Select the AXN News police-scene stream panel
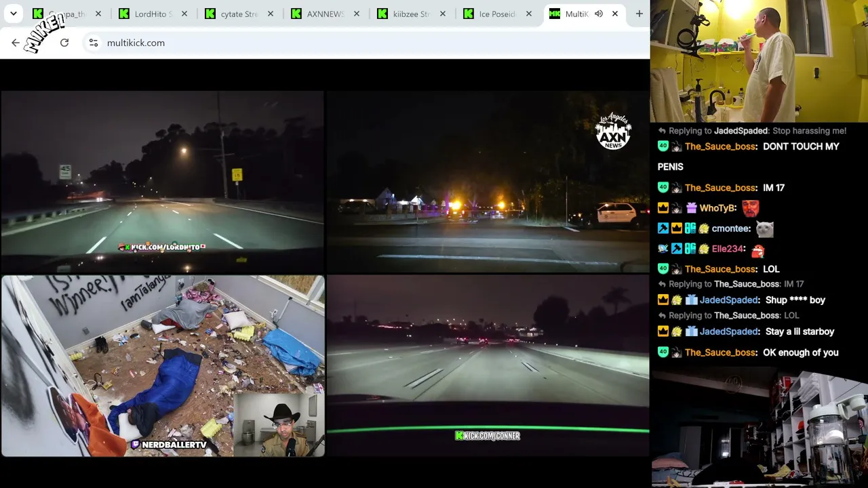The height and width of the screenshot is (488, 868). click(x=488, y=182)
